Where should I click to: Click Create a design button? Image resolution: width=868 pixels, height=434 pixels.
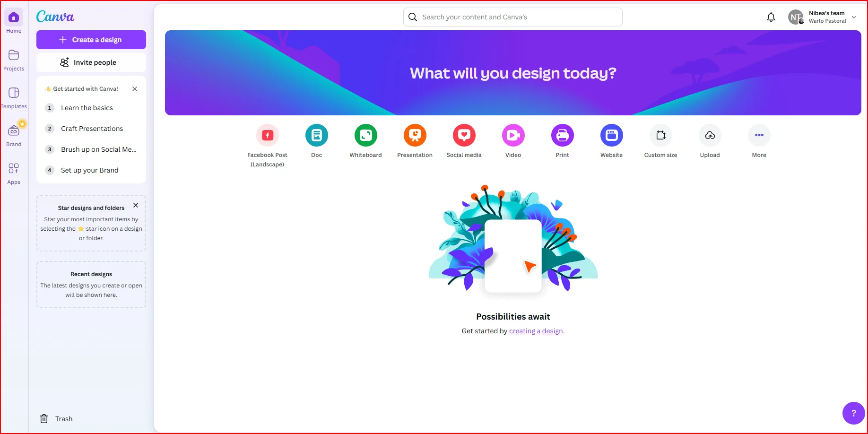pyautogui.click(x=91, y=40)
